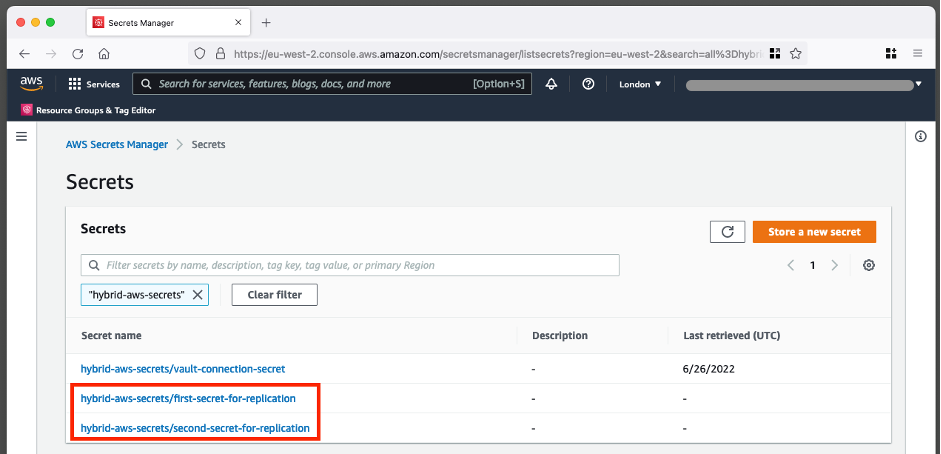Open the Services grid menu

[x=94, y=85]
